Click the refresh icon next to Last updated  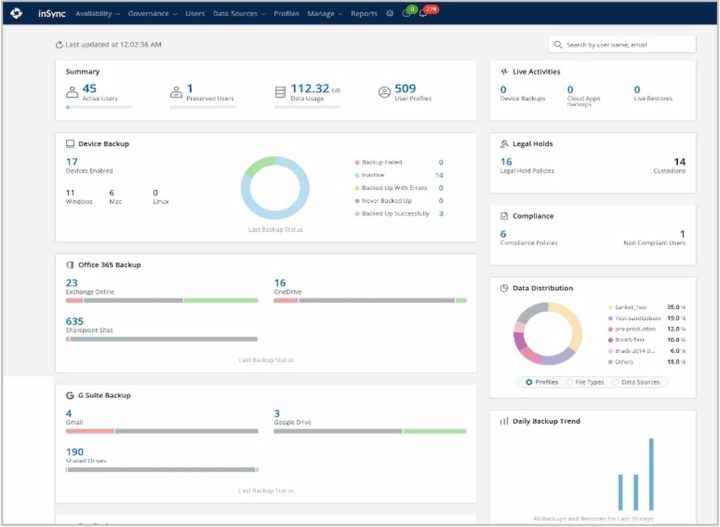click(59, 45)
